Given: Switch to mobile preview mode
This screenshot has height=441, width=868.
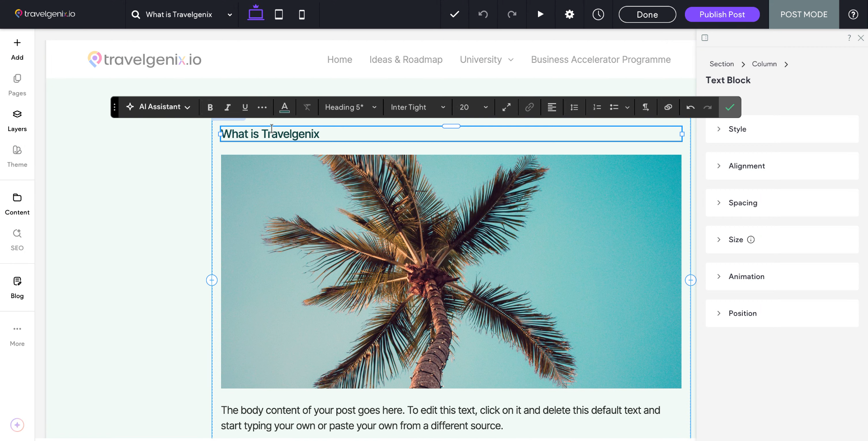Looking at the screenshot, I should 302,14.
